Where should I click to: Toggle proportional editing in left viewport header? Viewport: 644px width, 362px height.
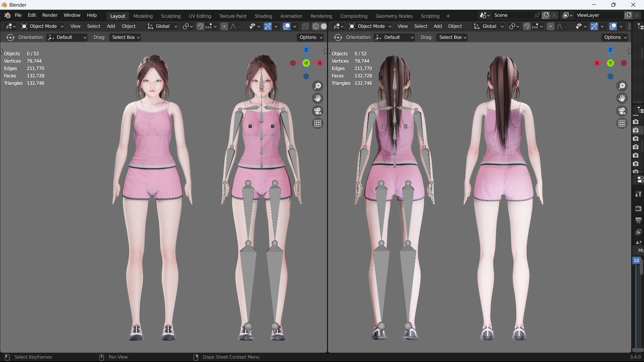[x=224, y=26]
